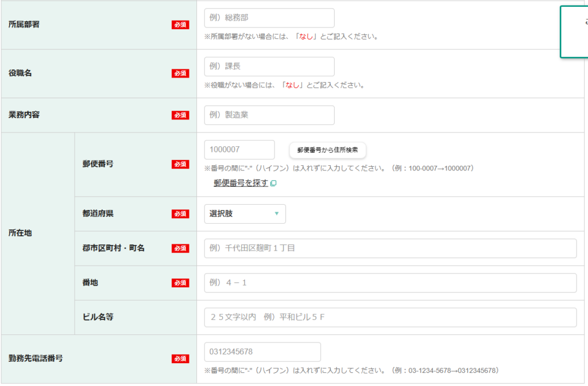
Task: Focus the 郡市区町村・町名 address field
Action: (x=390, y=248)
